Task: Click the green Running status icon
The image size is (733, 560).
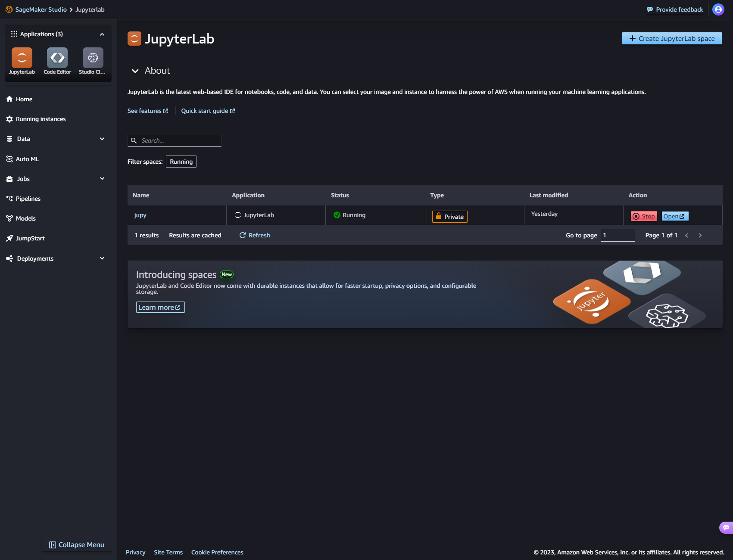Action: pos(337,215)
